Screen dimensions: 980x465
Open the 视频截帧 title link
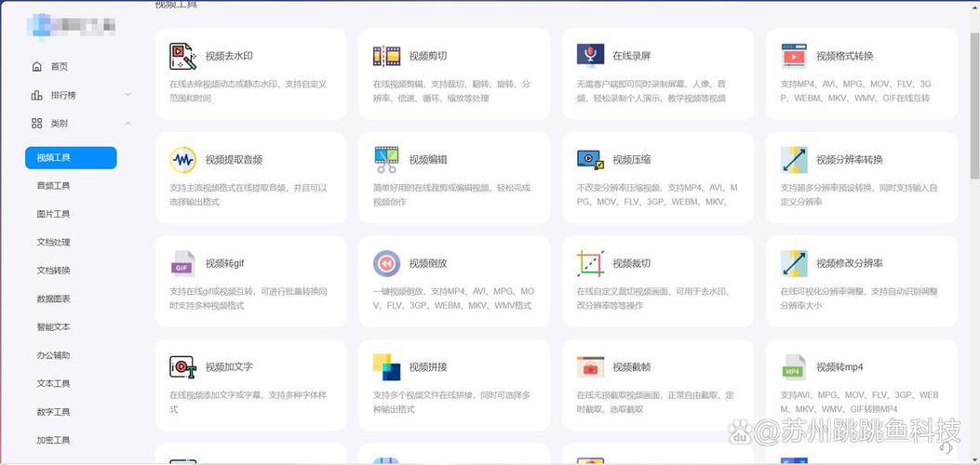tap(632, 367)
